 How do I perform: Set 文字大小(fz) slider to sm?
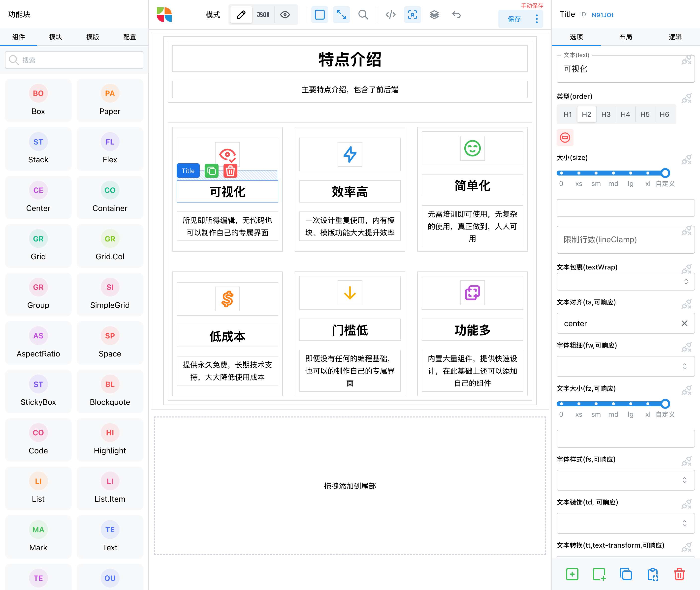(596, 404)
